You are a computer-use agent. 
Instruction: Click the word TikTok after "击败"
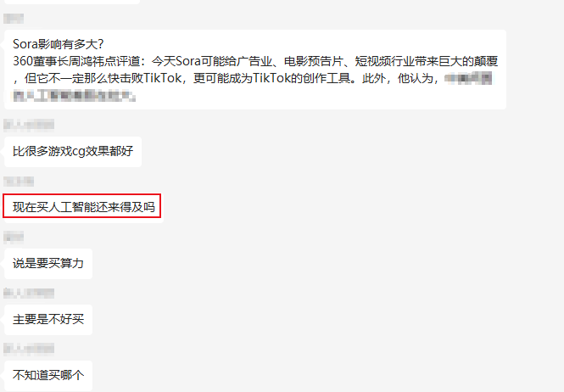[x=163, y=78]
